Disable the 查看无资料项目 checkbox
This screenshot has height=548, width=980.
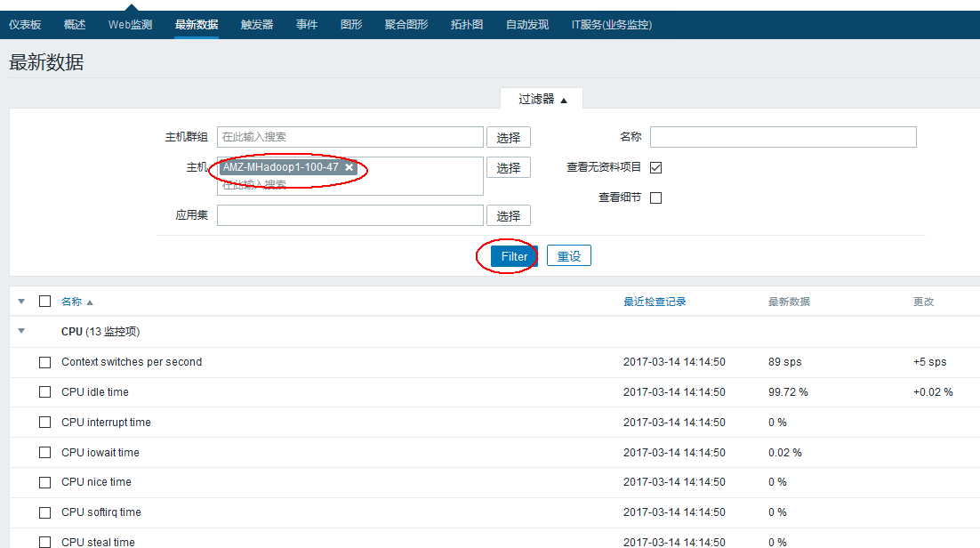tap(655, 167)
